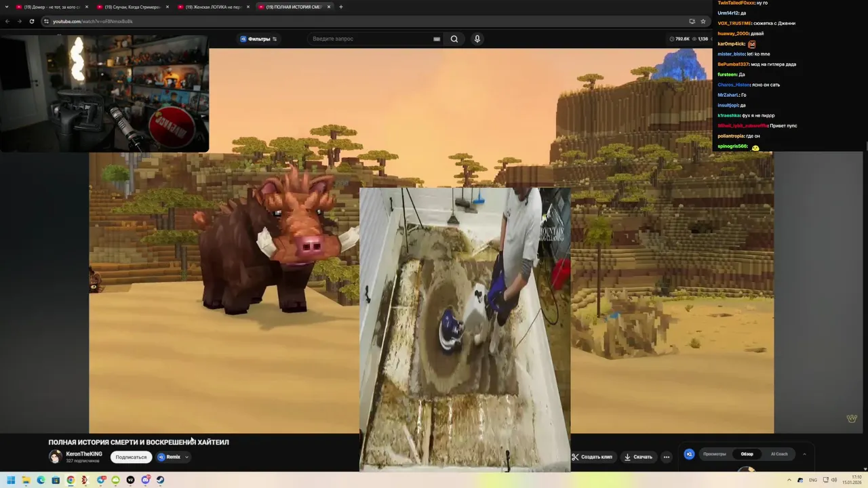Select the Просмотры tab in side panel

[x=715, y=454]
